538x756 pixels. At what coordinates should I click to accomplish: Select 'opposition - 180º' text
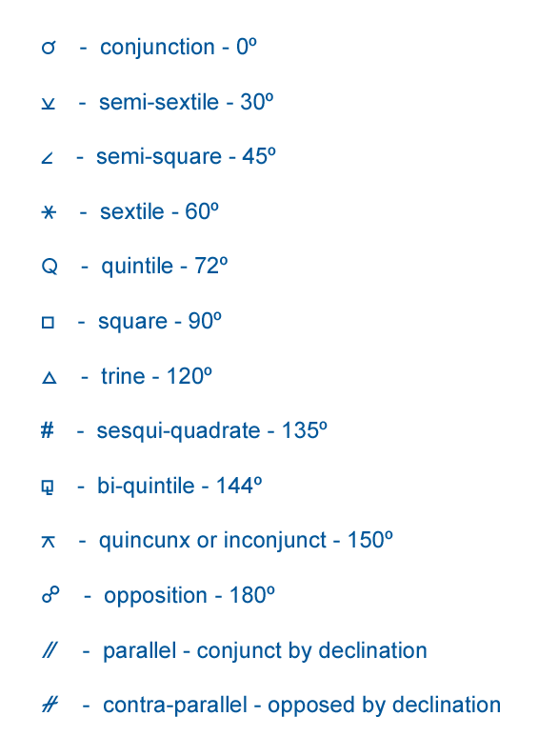(189, 595)
